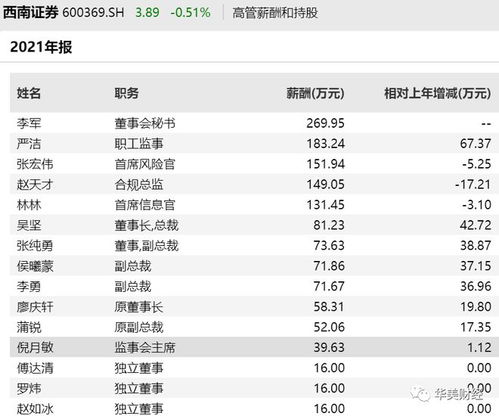Select the name 林林
Screen dimensions: 499x416
click(29, 205)
